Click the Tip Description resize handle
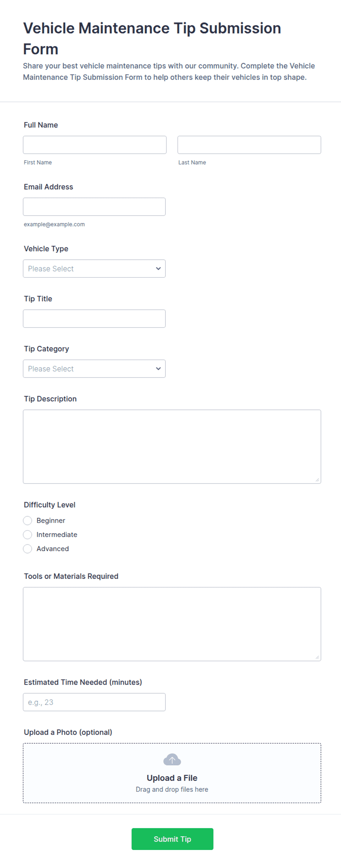 317,480
